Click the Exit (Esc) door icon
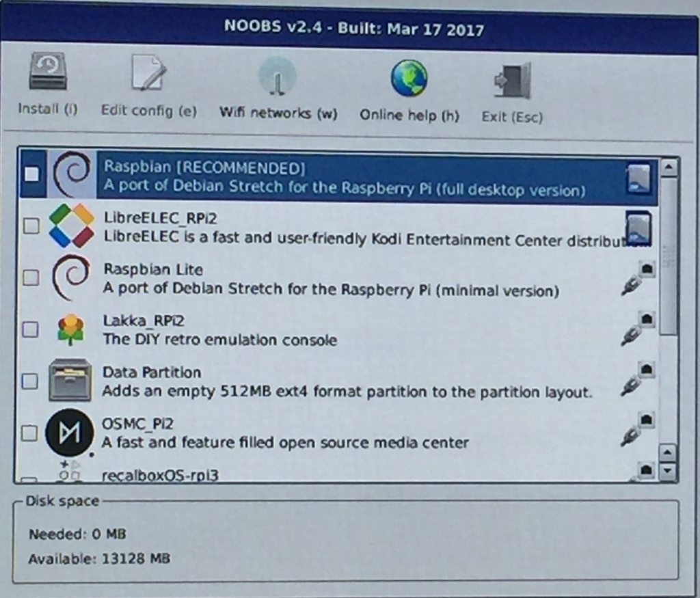The image size is (700, 598). [x=513, y=81]
